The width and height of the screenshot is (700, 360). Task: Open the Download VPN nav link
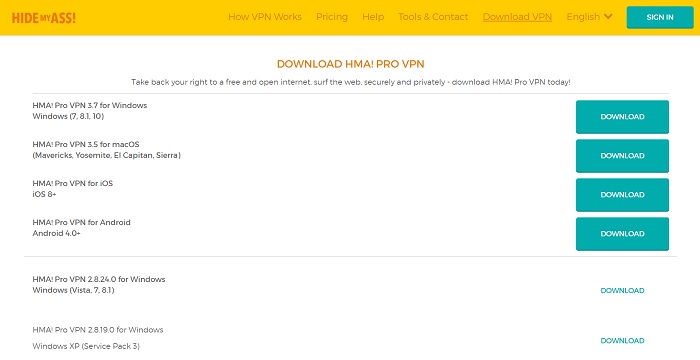tap(517, 17)
